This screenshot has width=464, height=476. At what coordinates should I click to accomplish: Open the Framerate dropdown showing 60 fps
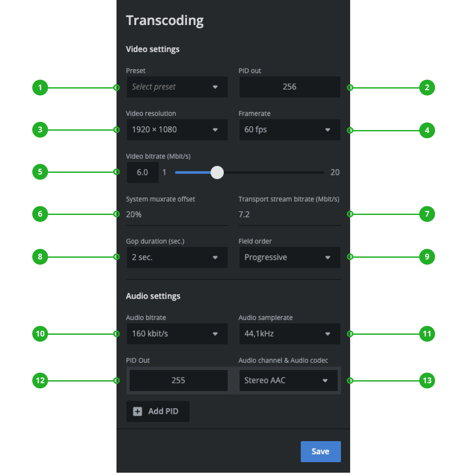(x=290, y=130)
